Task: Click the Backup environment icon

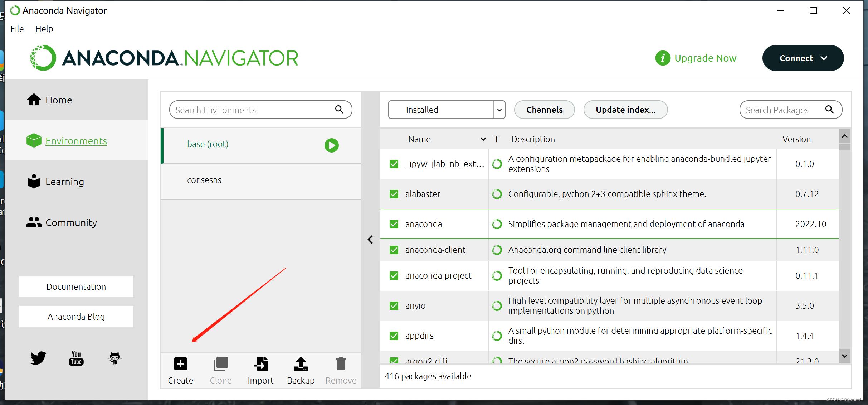Action: (x=301, y=364)
